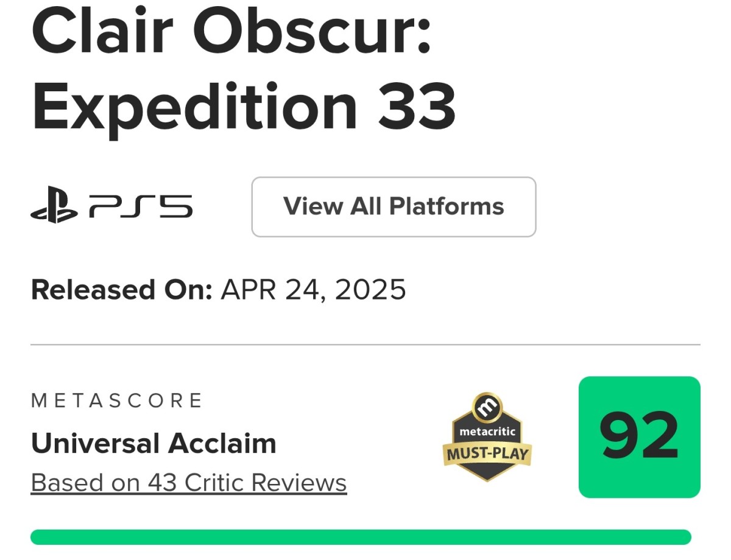Open the Based on 43 Critic Reviews link
This screenshot has width=731, height=560.
coord(189,483)
